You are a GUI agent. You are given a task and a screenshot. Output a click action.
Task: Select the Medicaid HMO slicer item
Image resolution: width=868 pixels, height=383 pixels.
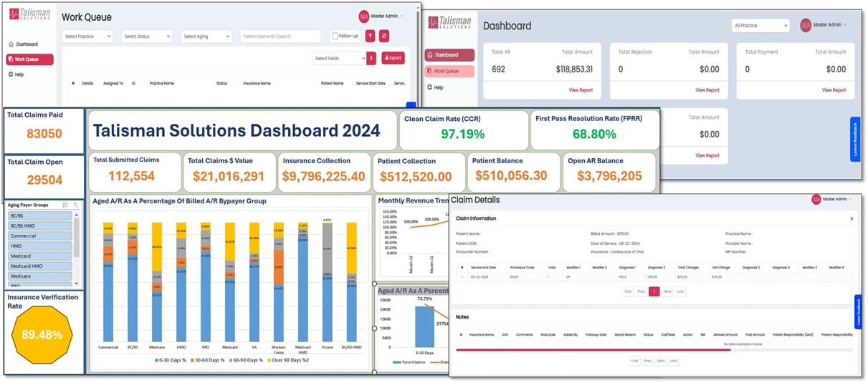(x=40, y=266)
